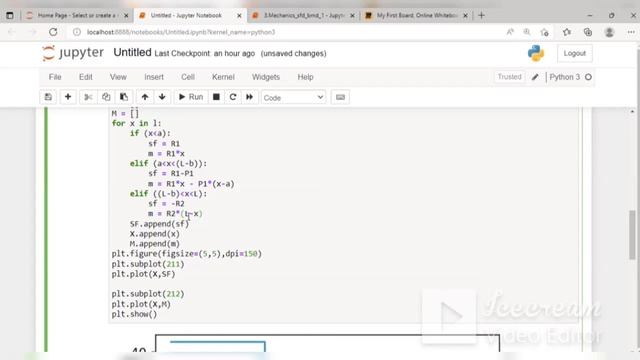The height and width of the screenshot is (360, 640).
Task: Click the line m = R2*(L-x)
Action: tap(175, 214)
